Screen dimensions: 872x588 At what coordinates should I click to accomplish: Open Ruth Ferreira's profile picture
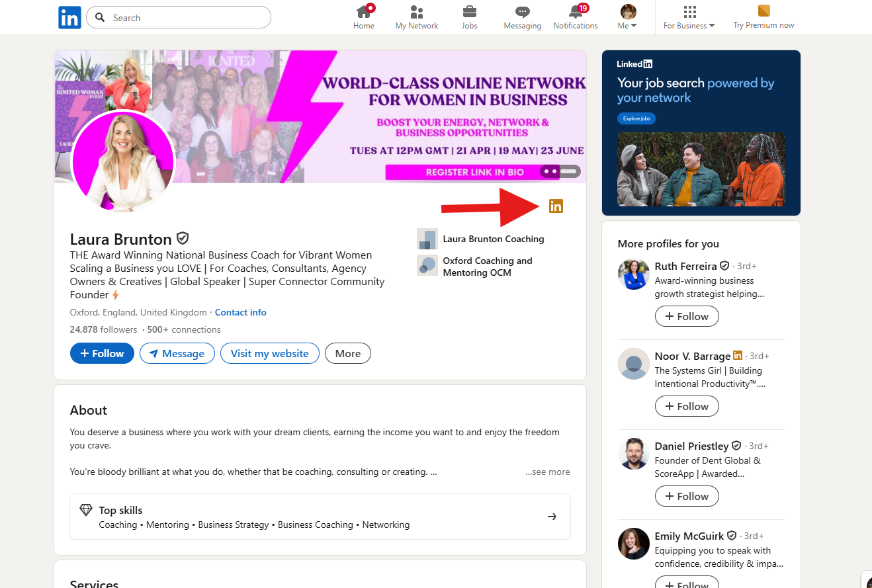[634, 274]
